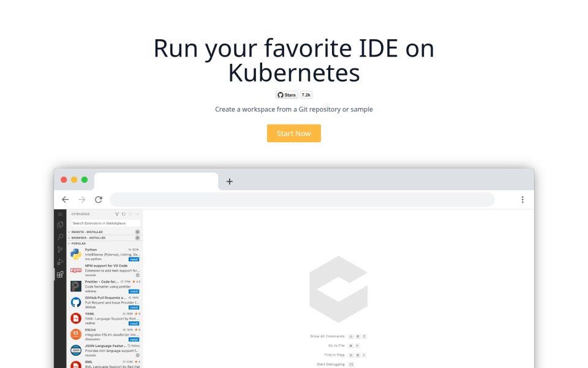
Task: Refresh the extensions list
Action: pyautogui.click(x=123, y=214)
